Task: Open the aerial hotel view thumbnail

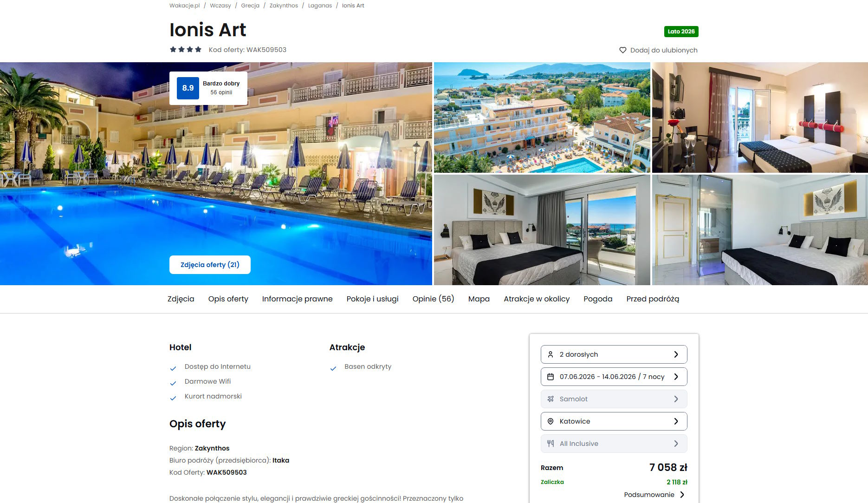Action: click(542, 118)
